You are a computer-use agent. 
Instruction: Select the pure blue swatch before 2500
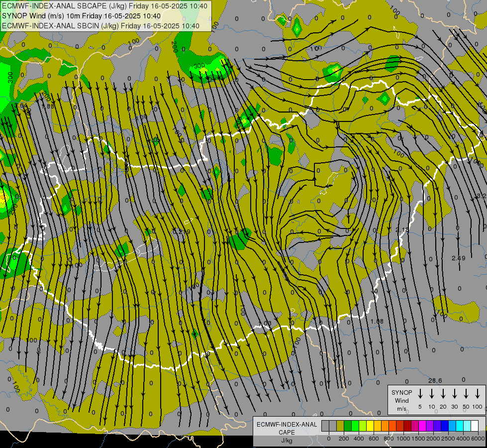(445, 426)
